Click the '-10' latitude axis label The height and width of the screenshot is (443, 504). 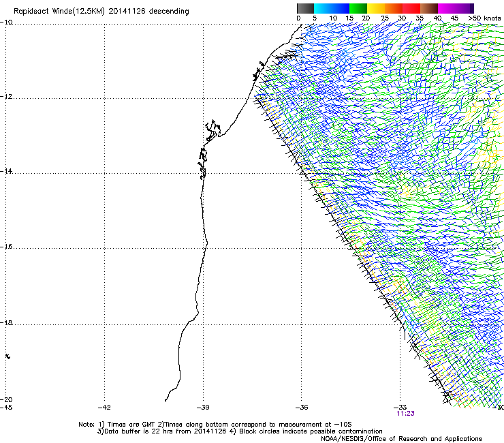6,22
